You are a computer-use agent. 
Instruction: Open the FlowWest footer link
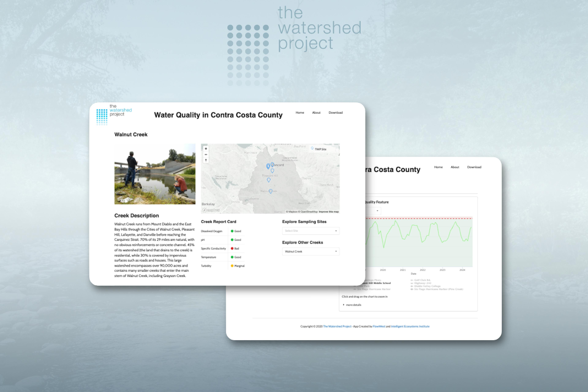(x=379, y=326)
